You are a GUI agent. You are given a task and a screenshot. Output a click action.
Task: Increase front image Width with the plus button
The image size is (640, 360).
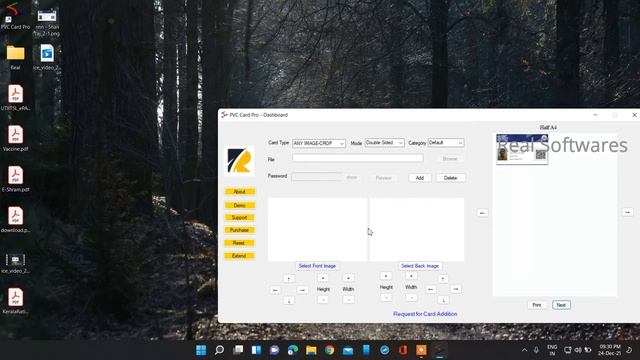coord(348,278)
